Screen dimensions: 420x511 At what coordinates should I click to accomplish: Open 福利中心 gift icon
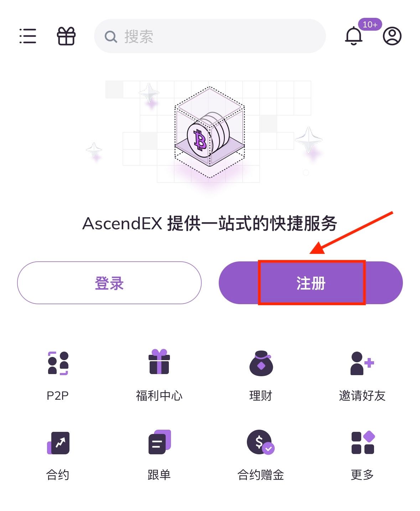pos(159,362)
